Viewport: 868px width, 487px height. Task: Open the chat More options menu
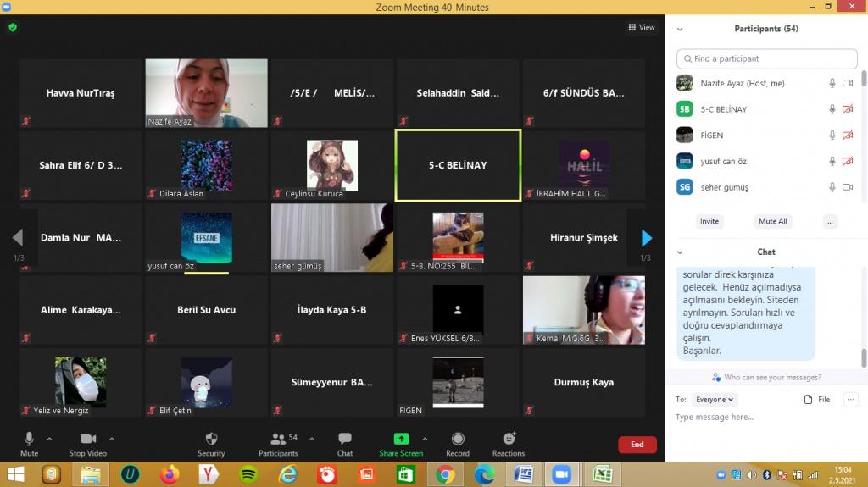(x=851, y=399)
